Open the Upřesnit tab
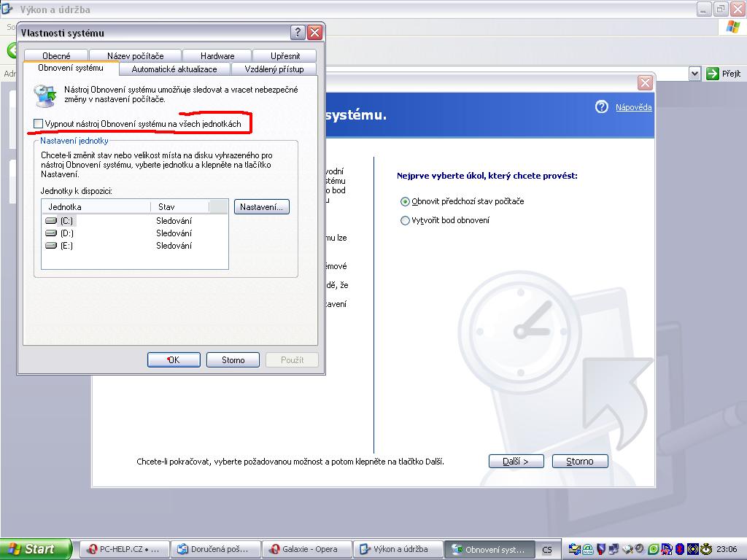The width and height of the screenshot is (747, 560). click(x=285, y=55)
